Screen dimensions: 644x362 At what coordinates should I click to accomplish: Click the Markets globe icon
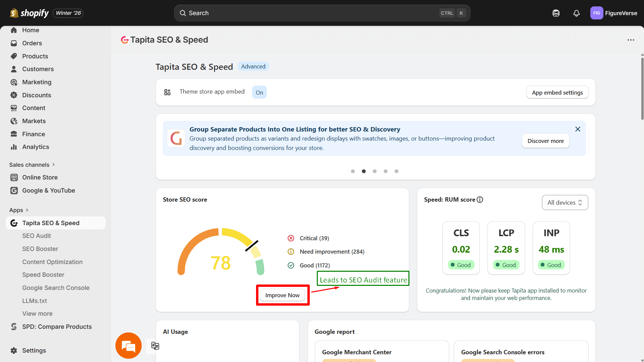pyautogui.click(x=14, y=121)
